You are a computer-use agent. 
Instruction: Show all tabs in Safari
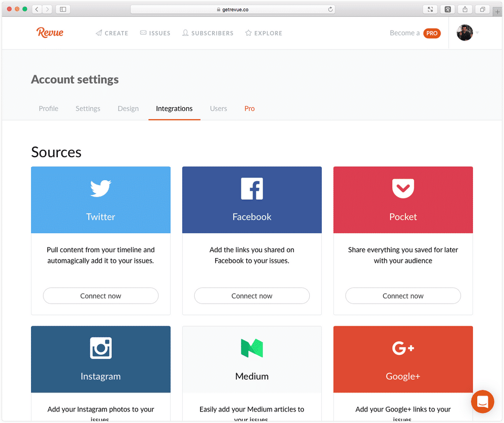pos(482,9)
